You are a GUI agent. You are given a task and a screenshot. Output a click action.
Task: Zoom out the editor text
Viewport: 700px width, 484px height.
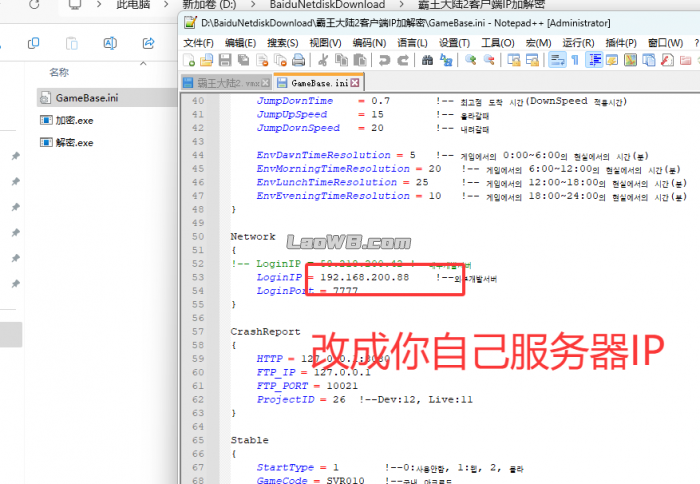coord(489,60)
